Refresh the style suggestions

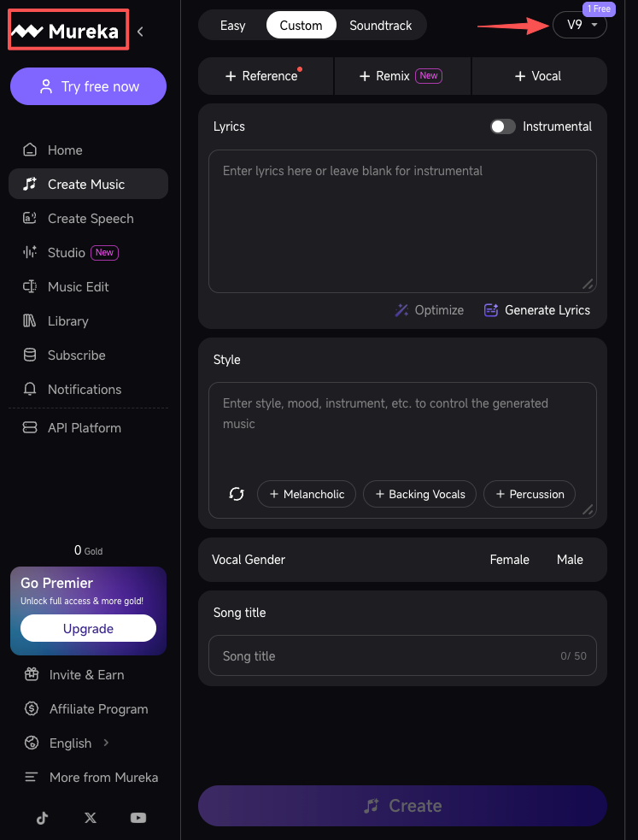click(x=237, y=494)
